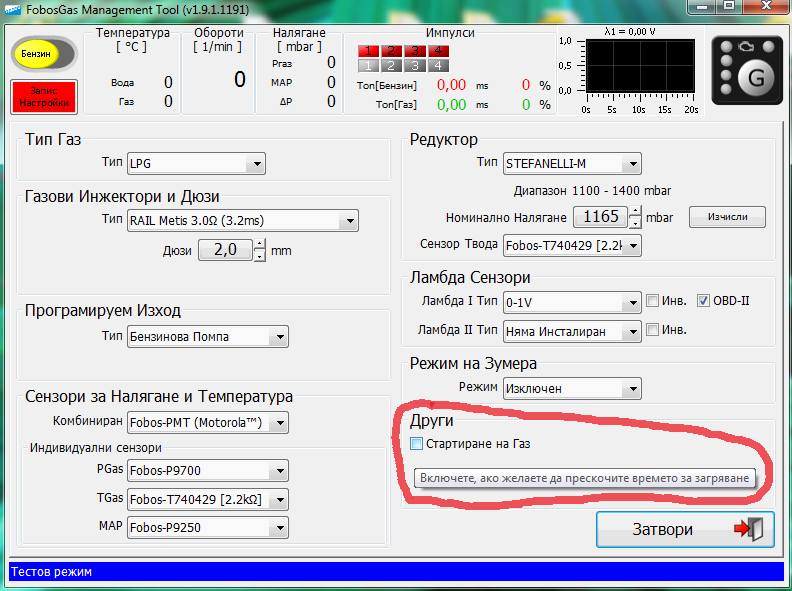
Task: Click gray gas injector indicator 2
Action: tap(391, 65)
